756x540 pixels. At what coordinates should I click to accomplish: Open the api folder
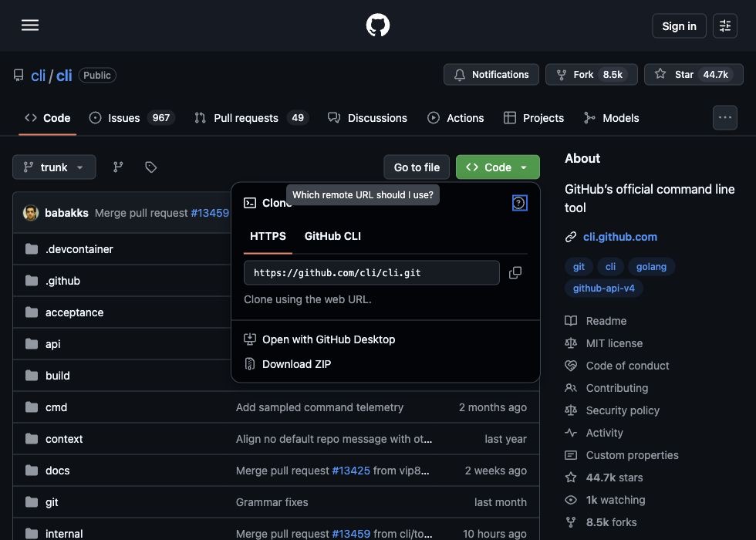coord(52,344)
